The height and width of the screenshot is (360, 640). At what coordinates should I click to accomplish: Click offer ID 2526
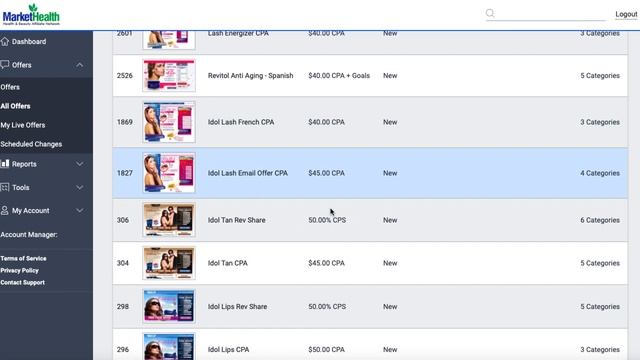pos(124,76)
